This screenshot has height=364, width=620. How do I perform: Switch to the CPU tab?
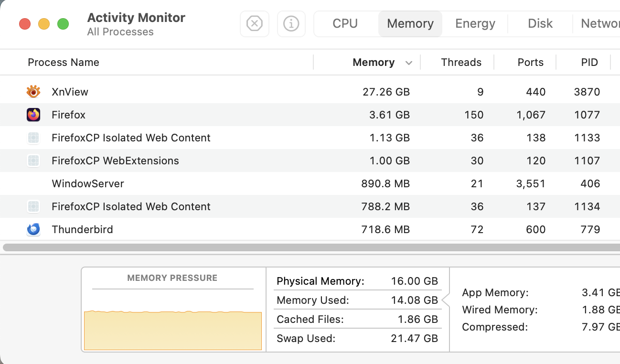click(345, 23)
